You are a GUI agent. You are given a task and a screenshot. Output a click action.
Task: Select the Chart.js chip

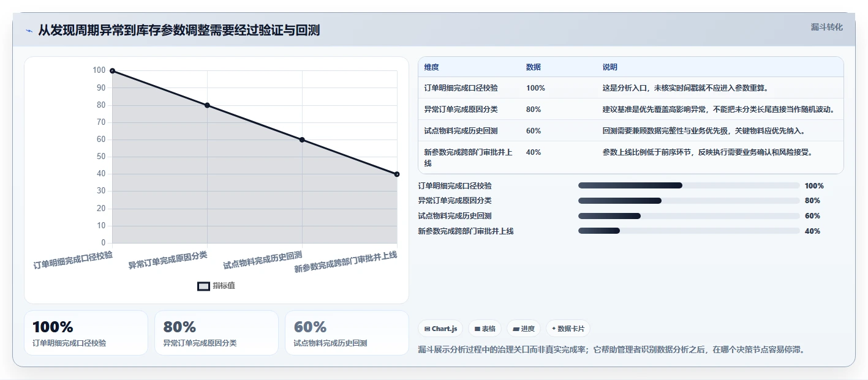pos(440,329)
